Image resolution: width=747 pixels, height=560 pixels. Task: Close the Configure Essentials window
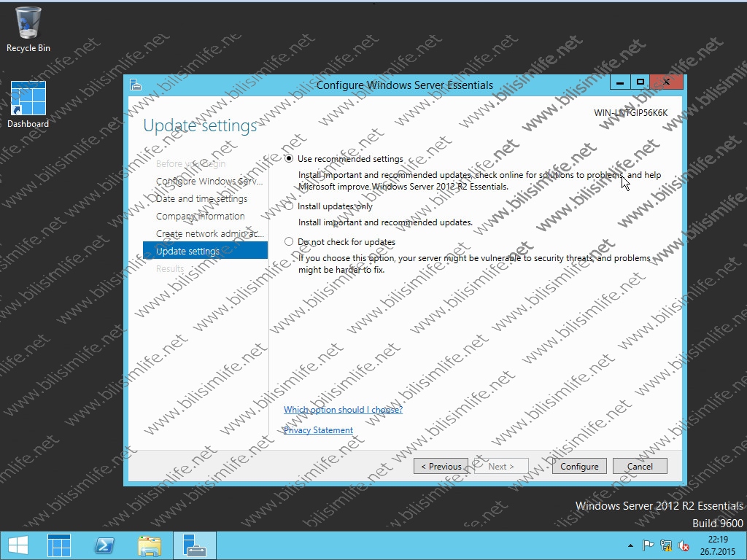[667, 82]
